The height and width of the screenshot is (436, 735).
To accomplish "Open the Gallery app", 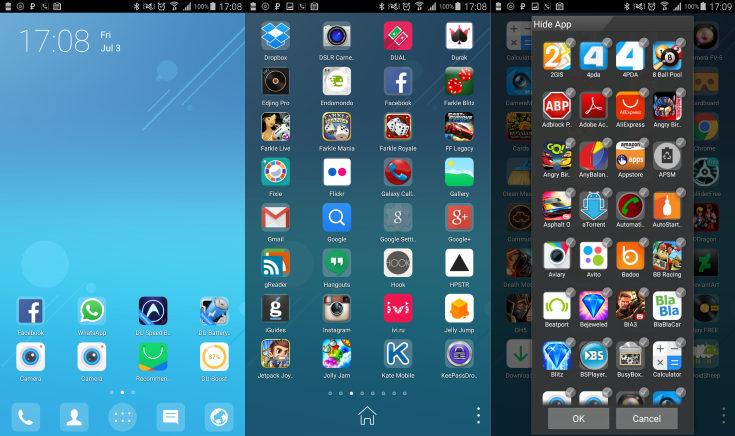I will click(459, 172).
